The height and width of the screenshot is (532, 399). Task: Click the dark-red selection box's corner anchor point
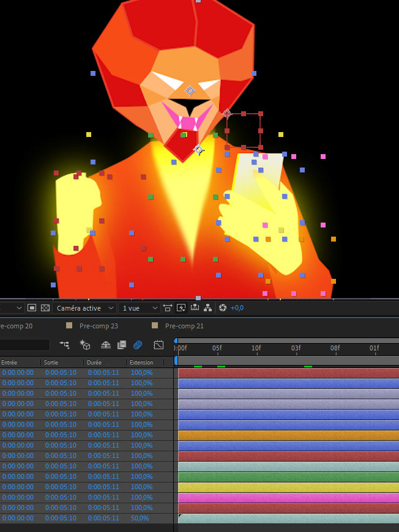[227, 114]
